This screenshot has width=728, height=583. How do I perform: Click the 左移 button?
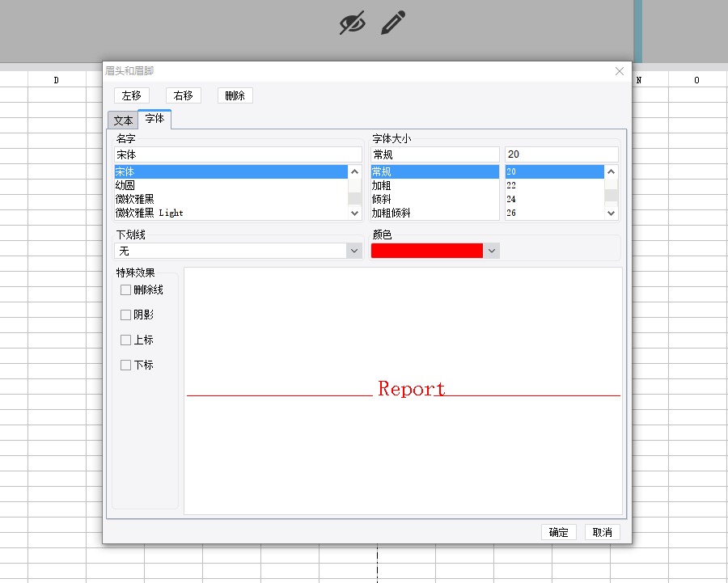coord(131,95)
